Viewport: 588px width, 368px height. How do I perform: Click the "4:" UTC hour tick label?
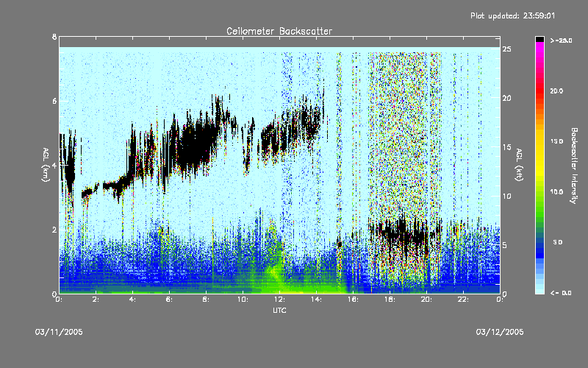[x=133, y=300]
